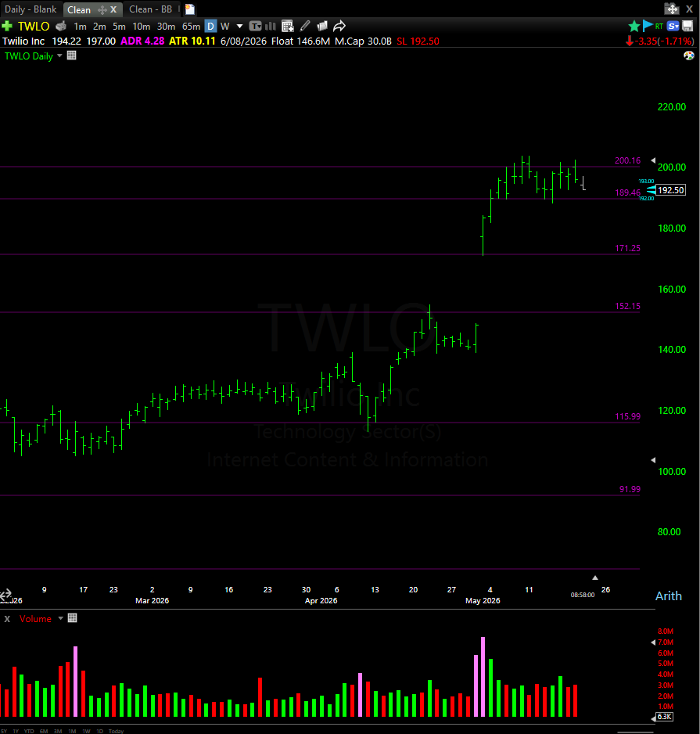Click the 192.50 price label on scale
This screenshot has height=734, width=700.
(671, 190)
